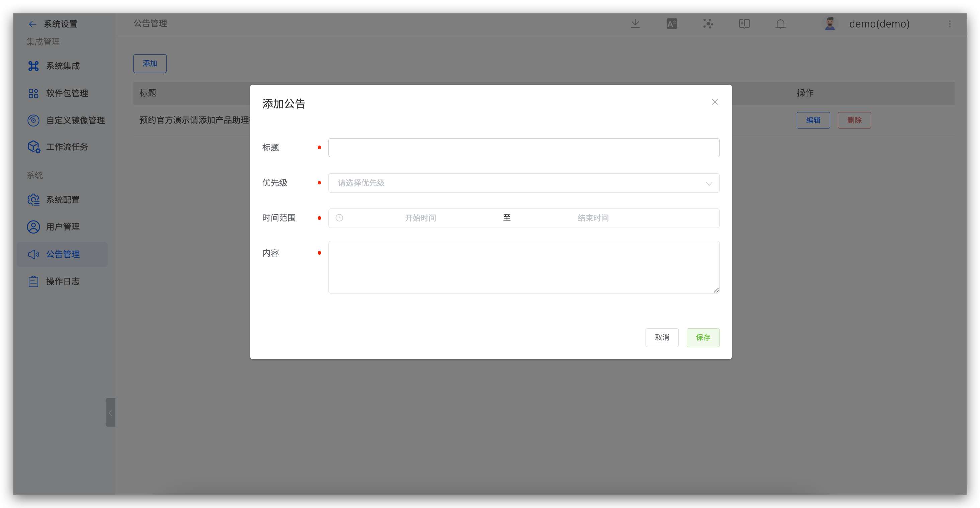The width and height of the screenshot is (980, 508).
Task: Expand the 优先级 priority dropdown
Action: tap(523, 183)
